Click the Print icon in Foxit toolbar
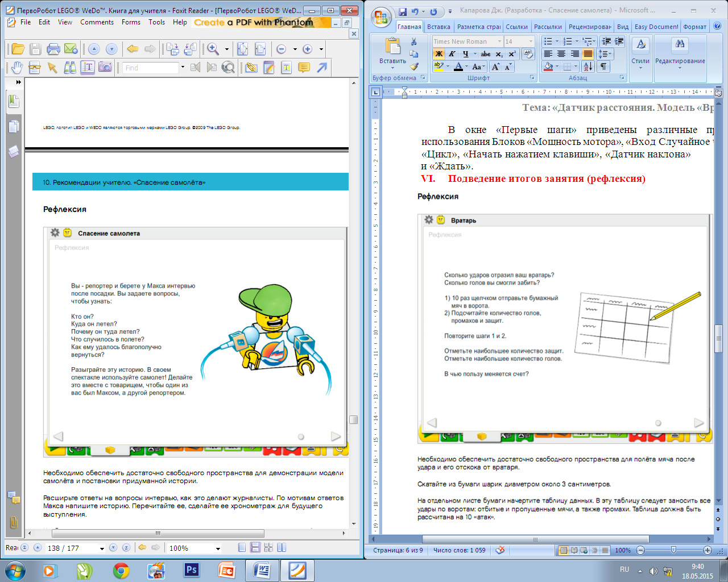Image resolution: width=728 pixels, height=582 pixels. pyautogui.click(x=53, y=49)
